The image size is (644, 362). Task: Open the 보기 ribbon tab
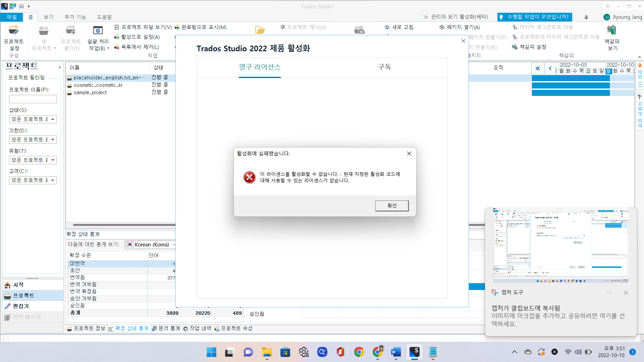(x=49, y=17)
